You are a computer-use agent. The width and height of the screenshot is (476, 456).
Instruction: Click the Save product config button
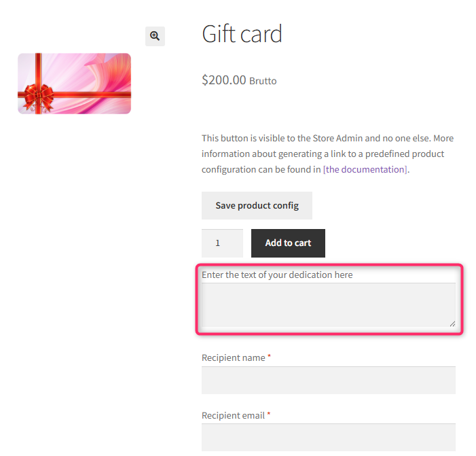click(257, 205)
